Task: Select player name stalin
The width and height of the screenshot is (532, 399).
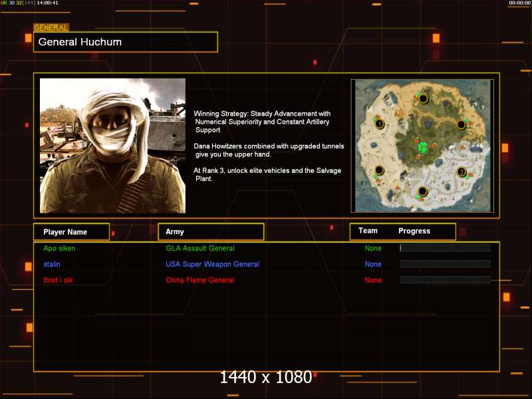Action: click(52, 264)
